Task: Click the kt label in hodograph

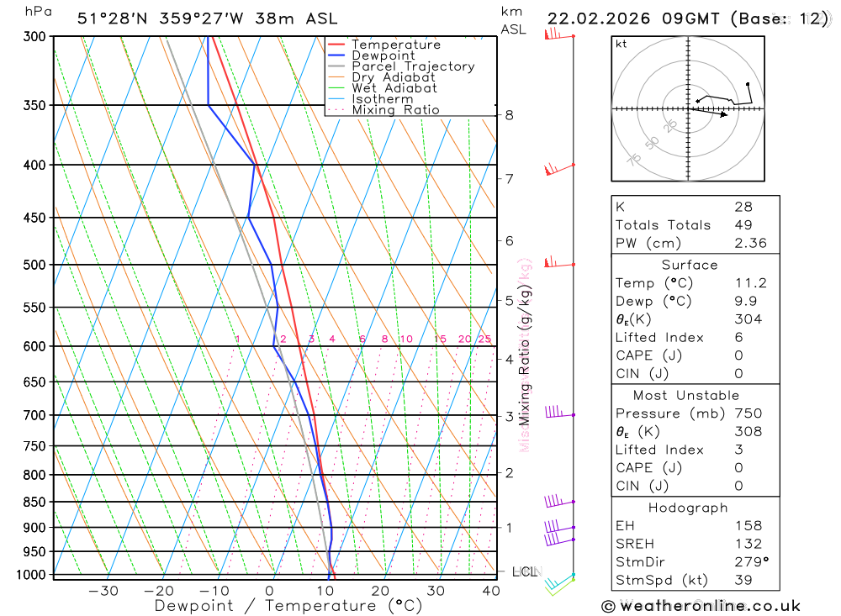Action: 621,44
